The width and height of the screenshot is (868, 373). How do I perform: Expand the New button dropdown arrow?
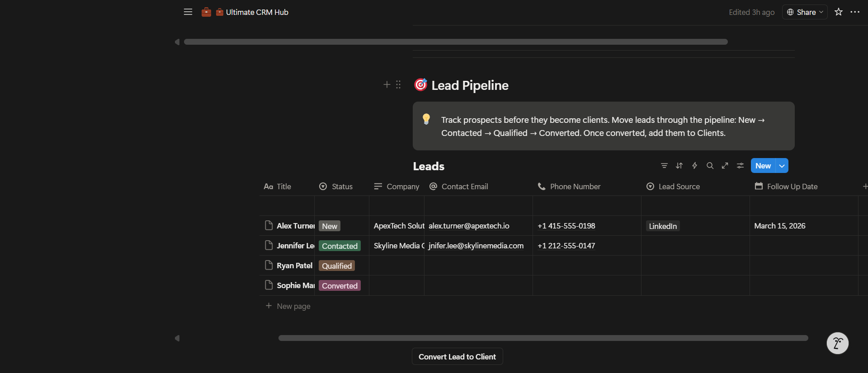click(782, 166)
